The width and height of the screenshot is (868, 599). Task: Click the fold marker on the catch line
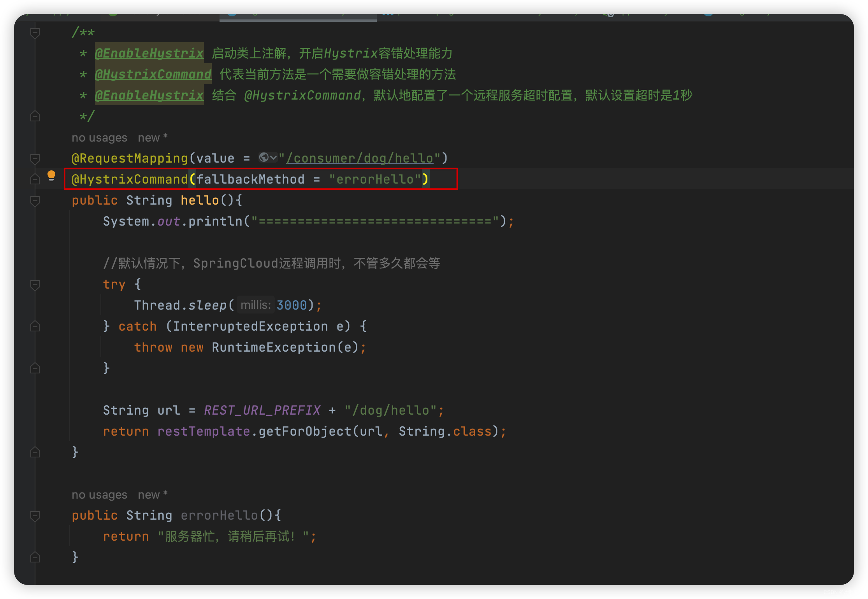[x=35, y=326]
